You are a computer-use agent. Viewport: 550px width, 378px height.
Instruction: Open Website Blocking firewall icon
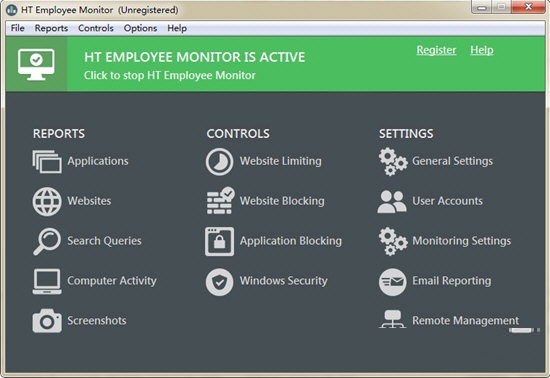220,201
